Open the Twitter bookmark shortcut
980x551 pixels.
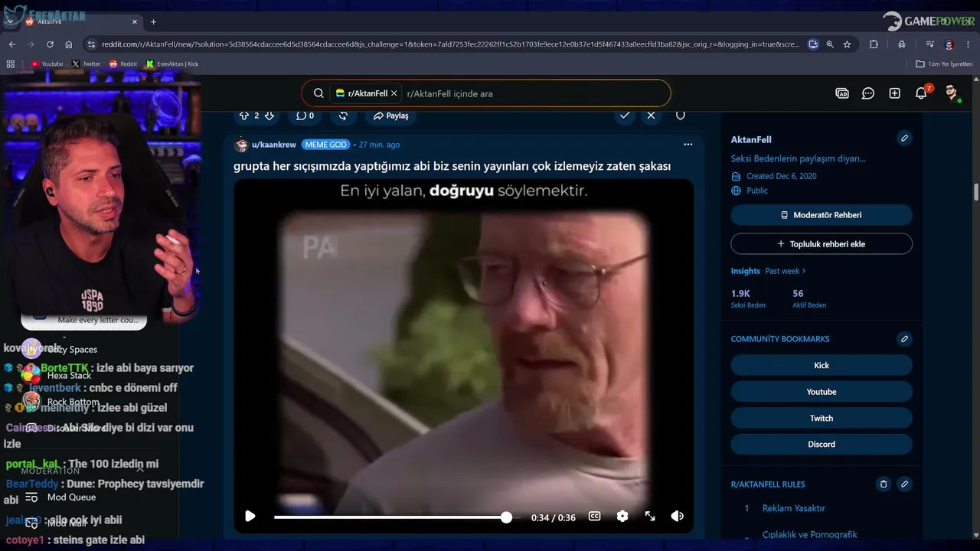pyautogui.click(x=87, y=64)
